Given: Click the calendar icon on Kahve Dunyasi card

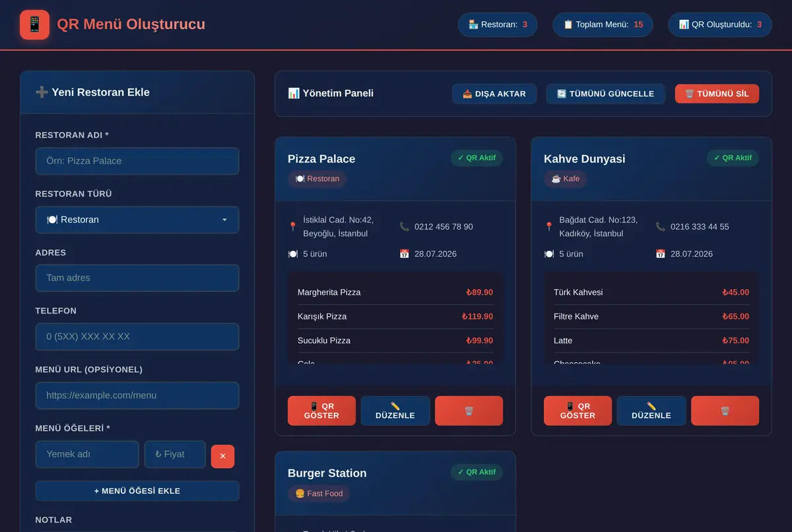Looking at the screenshot, I should point(661,253).
